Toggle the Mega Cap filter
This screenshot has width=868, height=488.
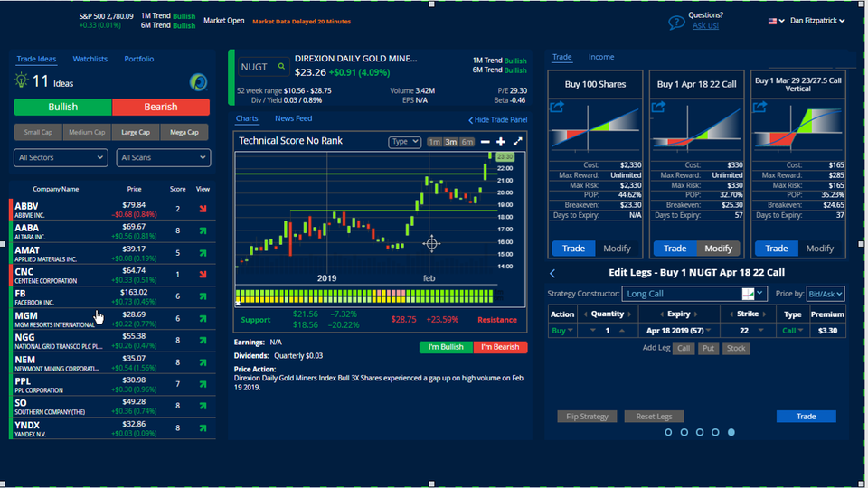pyautogui.click(x=184, y=132)
